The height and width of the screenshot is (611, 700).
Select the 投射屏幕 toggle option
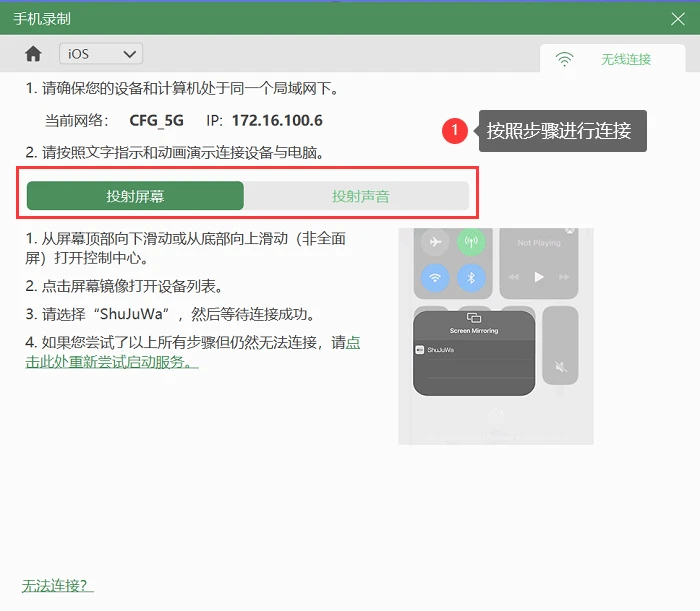coord(135,195)
